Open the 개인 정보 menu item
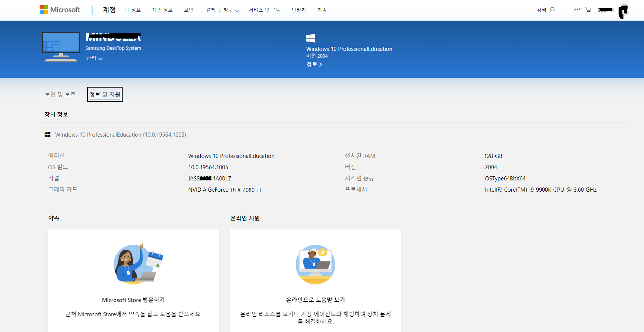This screenshot has width=644, height=332. point(162,10)
